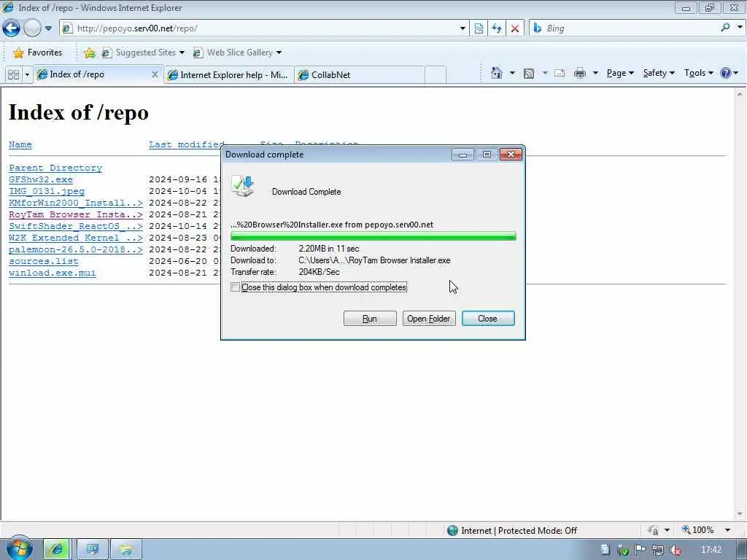Click the RSS Feeds icon
The width and height of the screenshot is (747, 560).
(x=529, y=74)
